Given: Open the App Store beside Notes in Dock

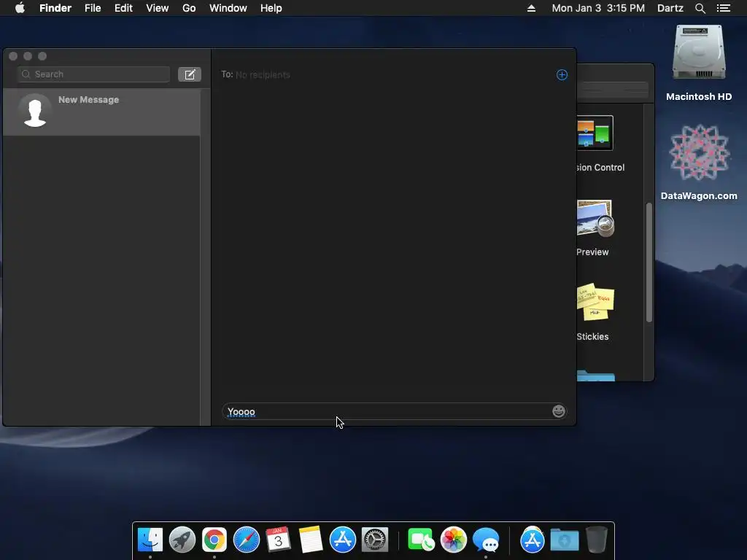Looking at the screenshot, I should point(343,540).
